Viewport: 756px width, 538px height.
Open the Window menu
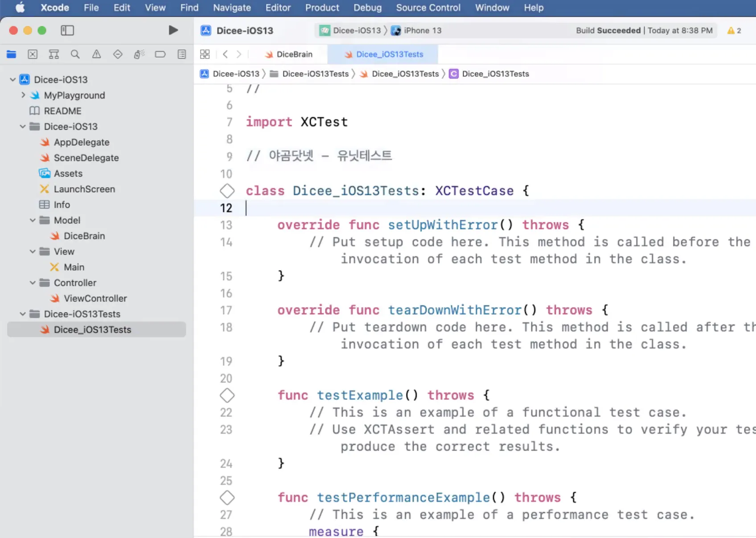492,8
